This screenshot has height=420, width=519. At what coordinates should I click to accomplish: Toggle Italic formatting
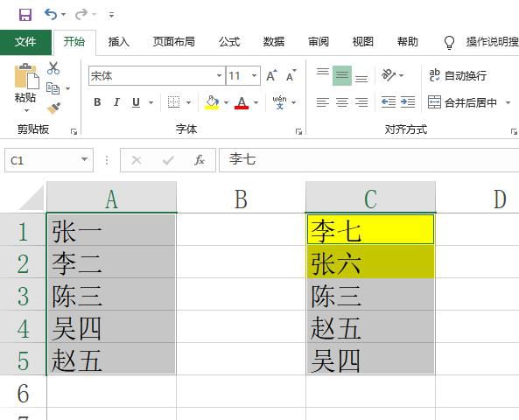116,102
